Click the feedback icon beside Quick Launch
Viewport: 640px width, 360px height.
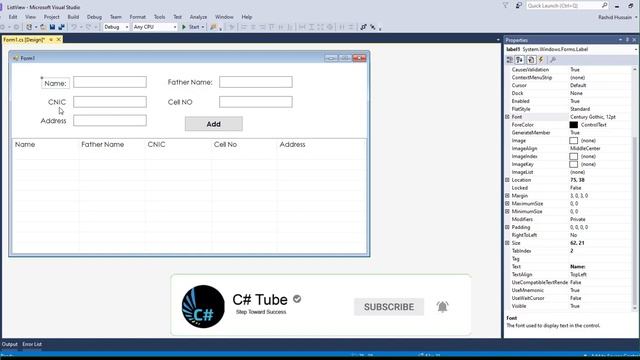click(518, 5)
